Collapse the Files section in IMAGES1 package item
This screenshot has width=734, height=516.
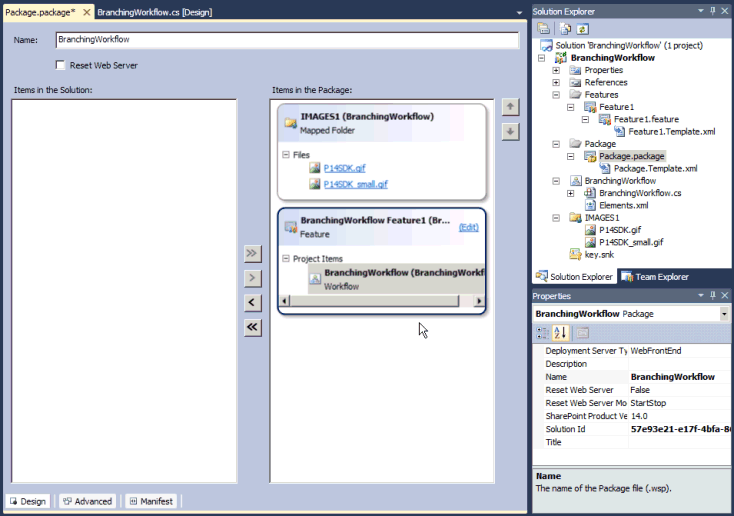pyautogui.click(x=286, y=155)
